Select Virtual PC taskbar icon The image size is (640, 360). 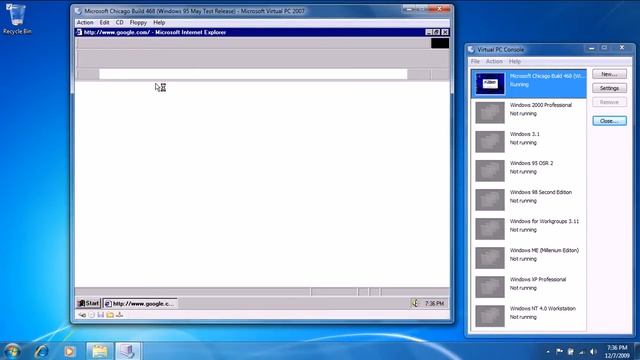[127, 351]
